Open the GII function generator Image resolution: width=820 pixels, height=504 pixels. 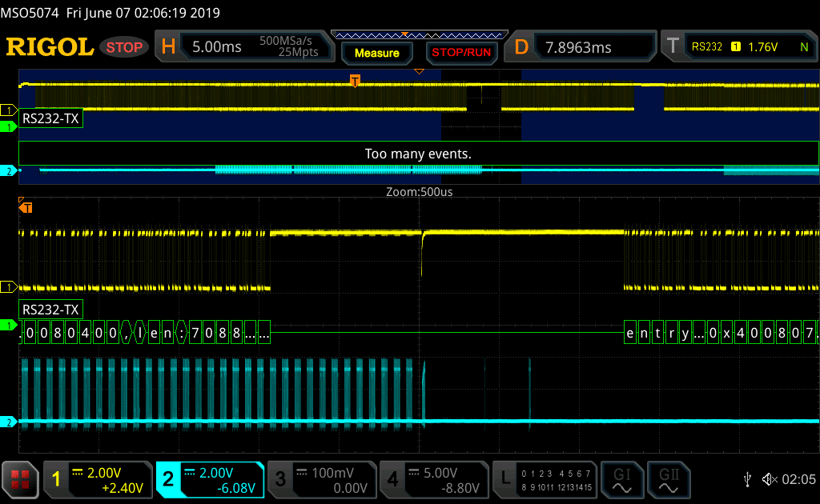667,479
